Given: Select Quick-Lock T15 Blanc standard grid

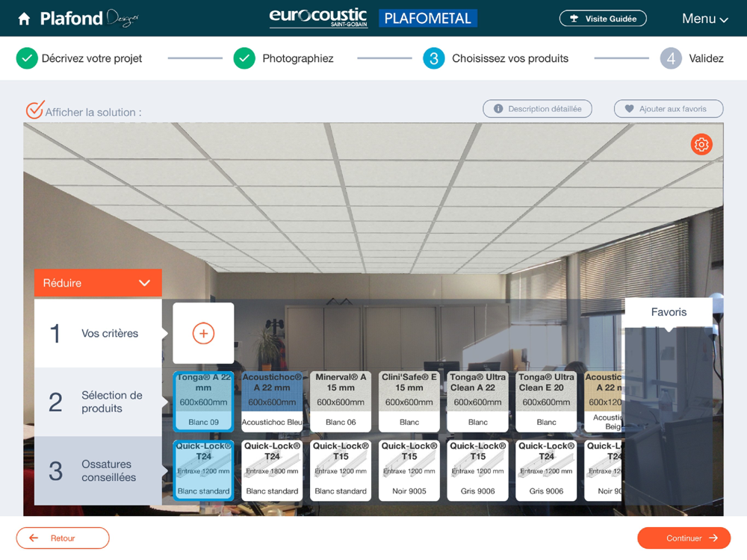Looking at the screenshot, I should pos(341,470).
